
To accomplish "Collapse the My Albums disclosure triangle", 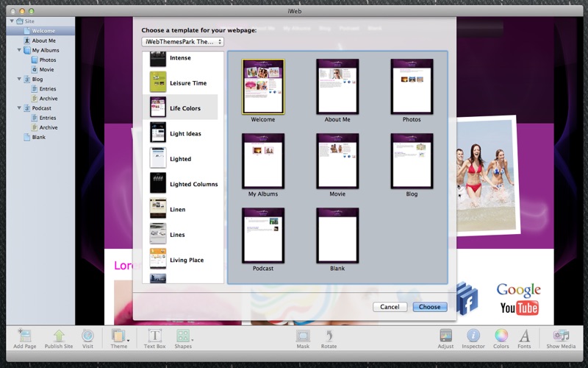I will (19, 50).
